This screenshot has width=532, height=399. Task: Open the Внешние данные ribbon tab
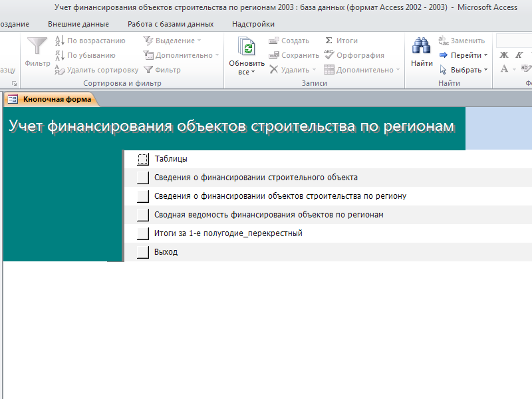pyautogui.click(x=78, y=24)
